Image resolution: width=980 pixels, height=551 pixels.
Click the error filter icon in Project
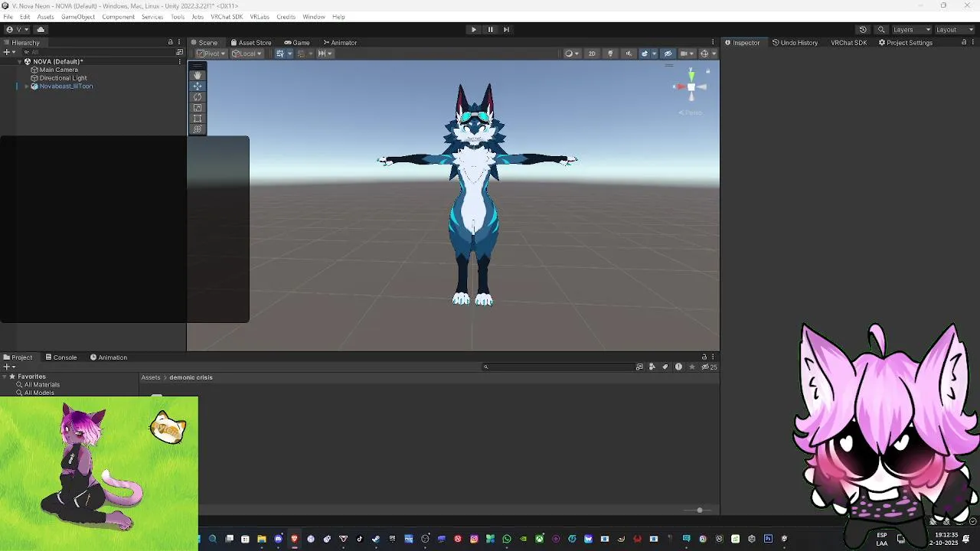[x=678, y=367]
